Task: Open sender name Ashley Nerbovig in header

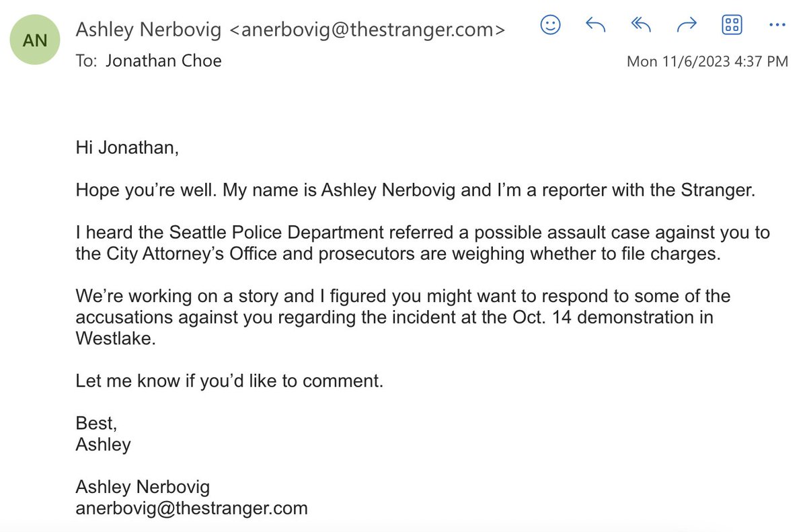Action: [x=148, y=30]
